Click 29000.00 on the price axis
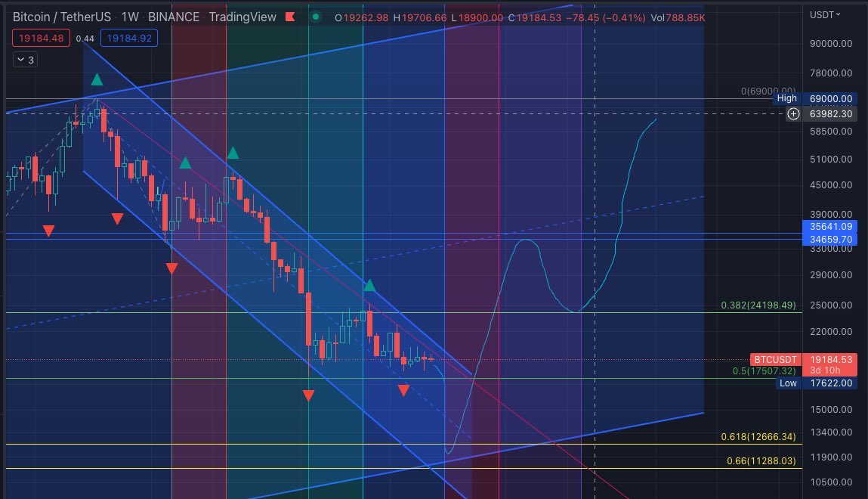 coord(831,275)
